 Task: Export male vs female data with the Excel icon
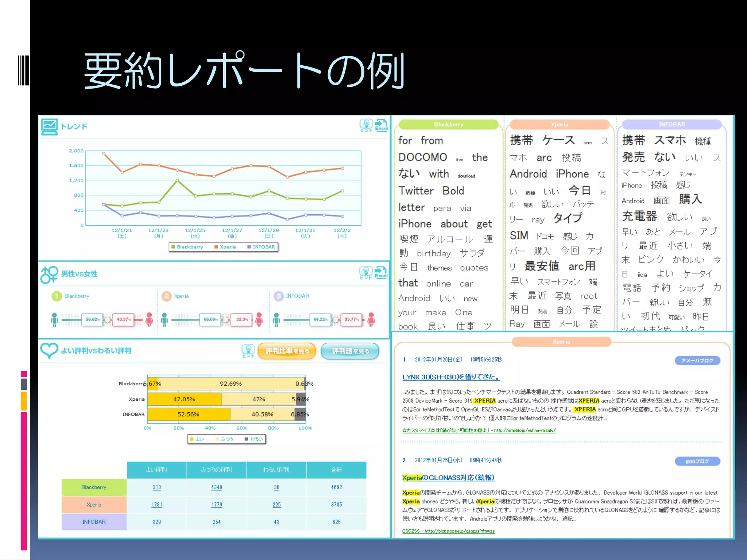381,272
